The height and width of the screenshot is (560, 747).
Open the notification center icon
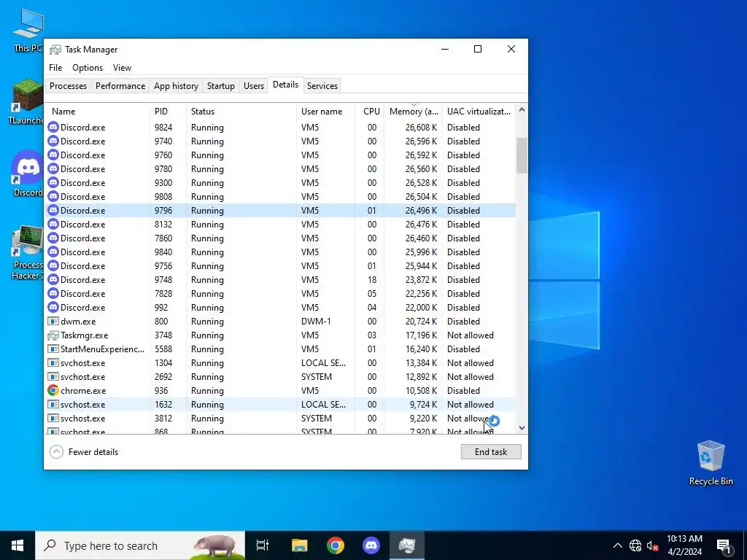724,545
